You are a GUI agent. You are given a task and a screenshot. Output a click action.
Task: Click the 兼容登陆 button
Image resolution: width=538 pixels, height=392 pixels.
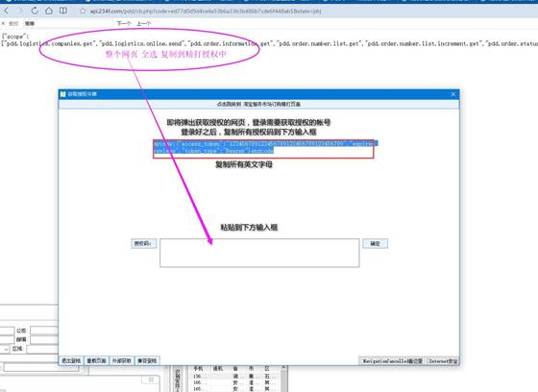coord(147,360)
